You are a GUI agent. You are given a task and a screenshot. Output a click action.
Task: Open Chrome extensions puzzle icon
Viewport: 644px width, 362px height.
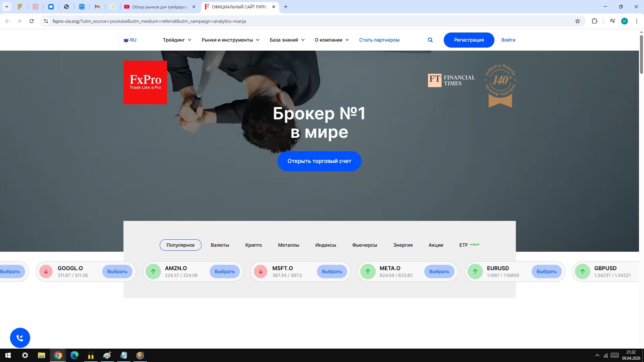(x=594, y=21)
